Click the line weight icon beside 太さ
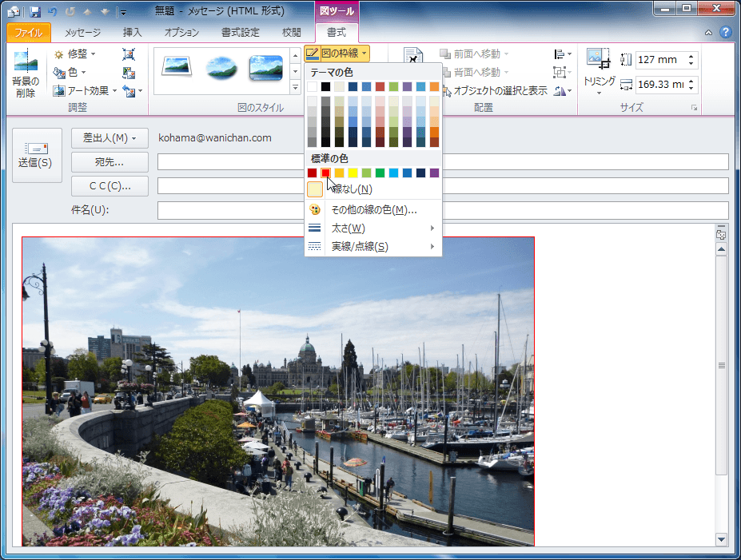The height and width of the screenshot is (560, 741). (x=314, y=228)
